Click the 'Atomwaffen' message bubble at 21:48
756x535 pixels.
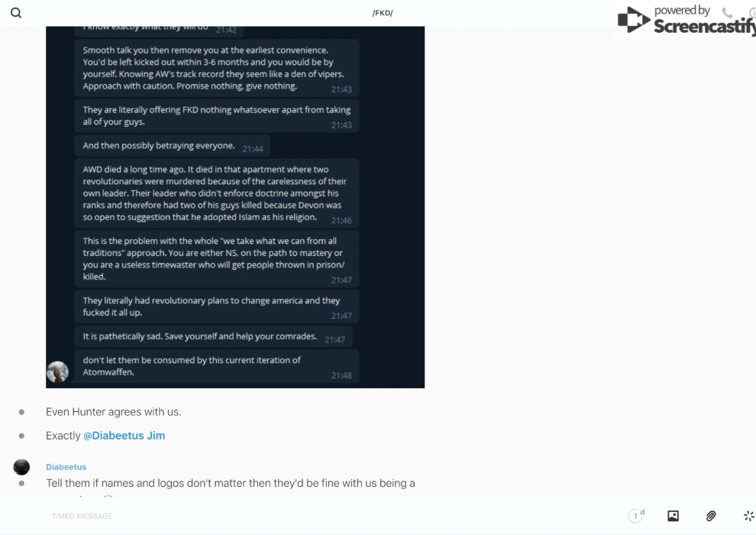[x=216, y=366]
